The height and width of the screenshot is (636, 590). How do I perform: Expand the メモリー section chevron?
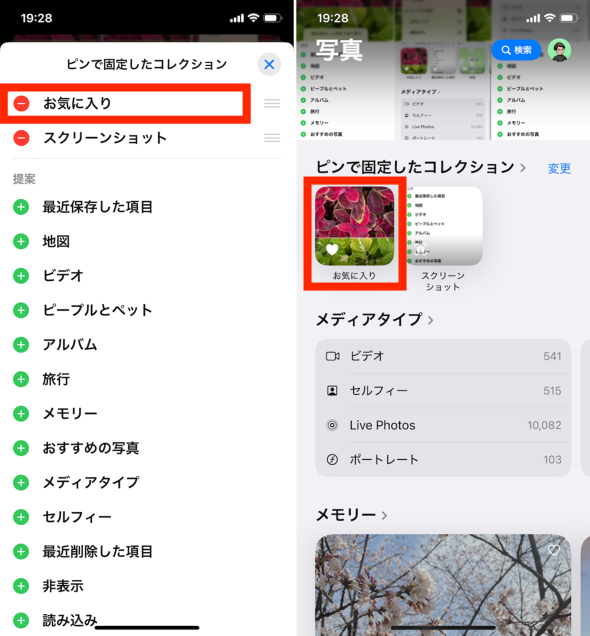[384, 515]
